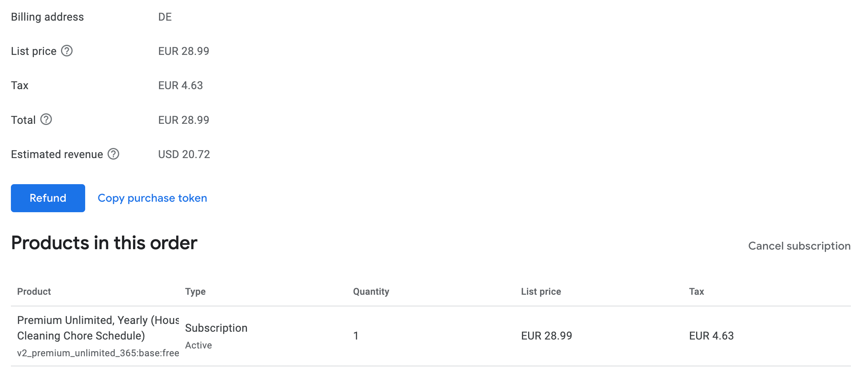The width and height of the screenshot is (868, 373).
Task: Select the Type column header
Action: tap(195, 292)
